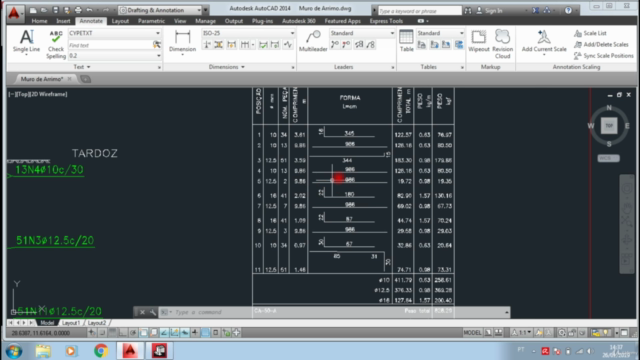Select the Revision Cloud tool
This screenshot has height=360, width=640.
[x=502, y=44]
